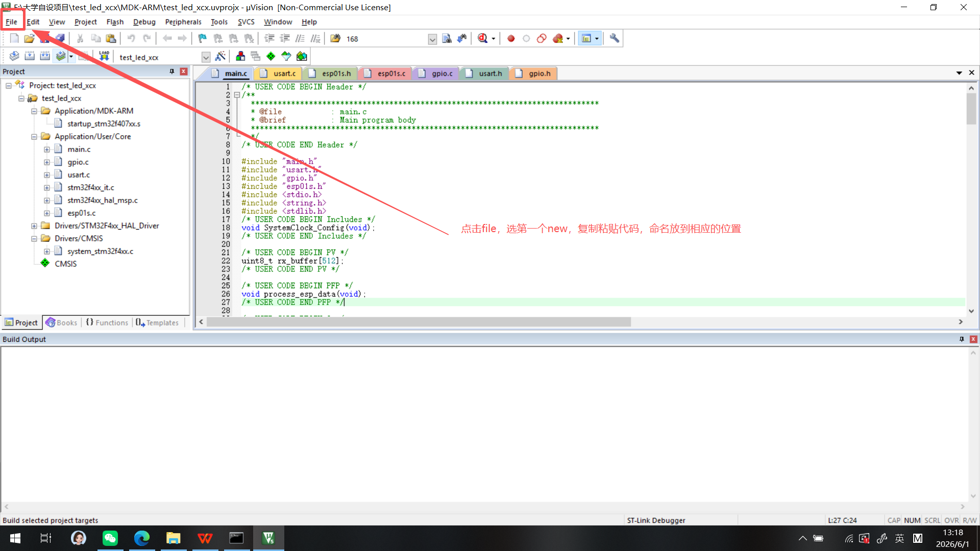Toggle Build Output panel pin
Screen dimensions: 980x551
[962, 339]
